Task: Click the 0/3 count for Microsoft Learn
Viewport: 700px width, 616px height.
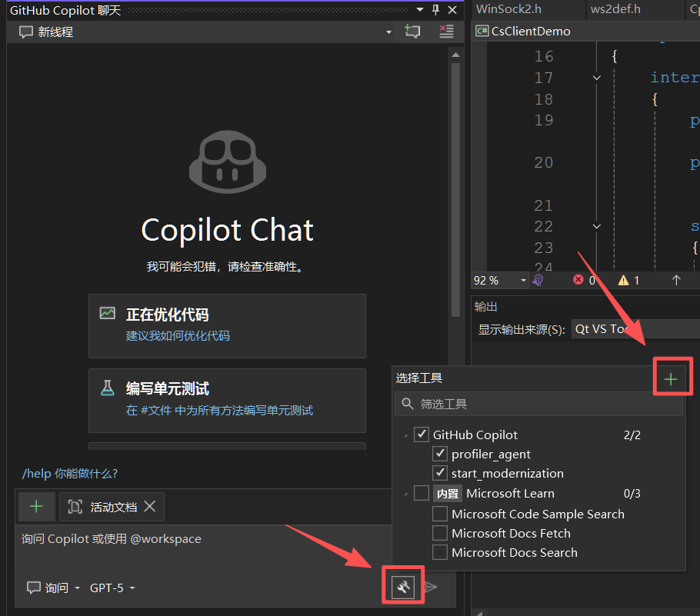Action: click(x=632, y=493)
